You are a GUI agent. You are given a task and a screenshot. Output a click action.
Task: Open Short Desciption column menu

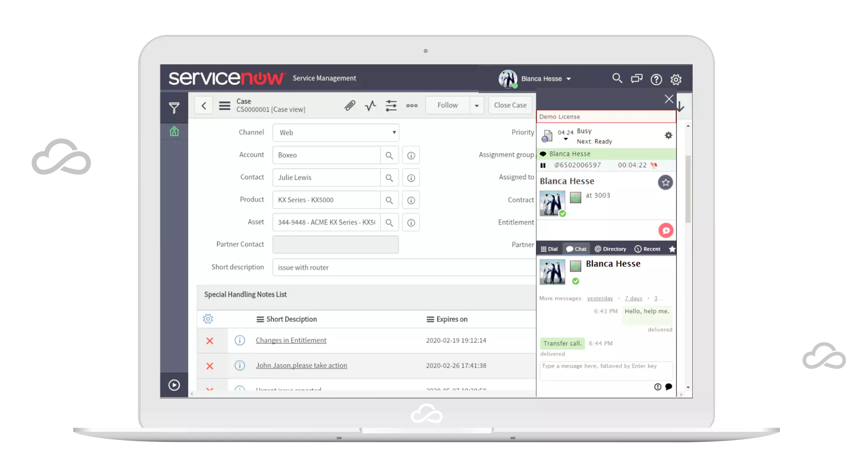tap(260, 319)
